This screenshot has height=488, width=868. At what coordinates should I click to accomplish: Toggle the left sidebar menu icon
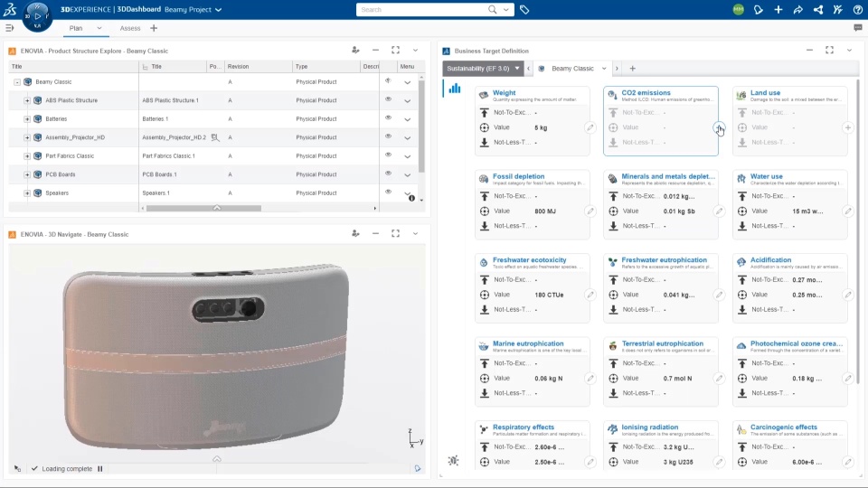click(x=9, y=28)
